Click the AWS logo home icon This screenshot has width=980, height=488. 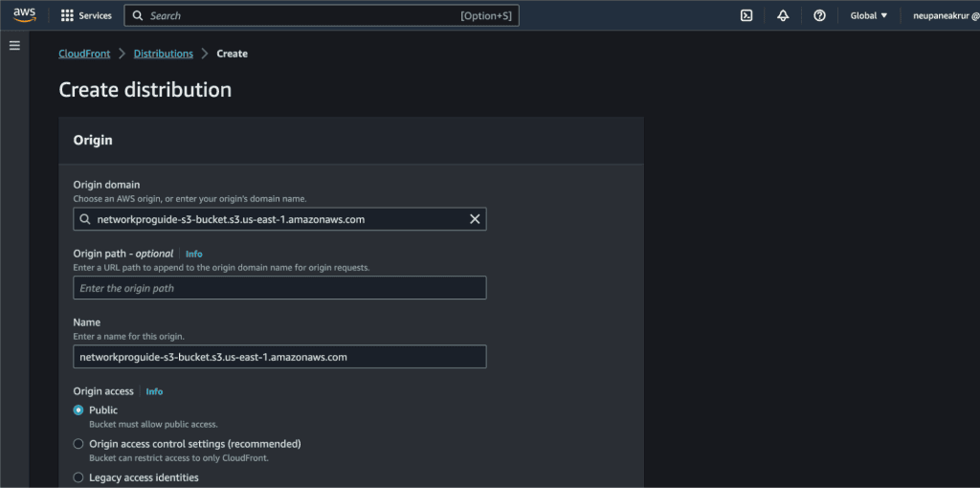coord(24,15)
